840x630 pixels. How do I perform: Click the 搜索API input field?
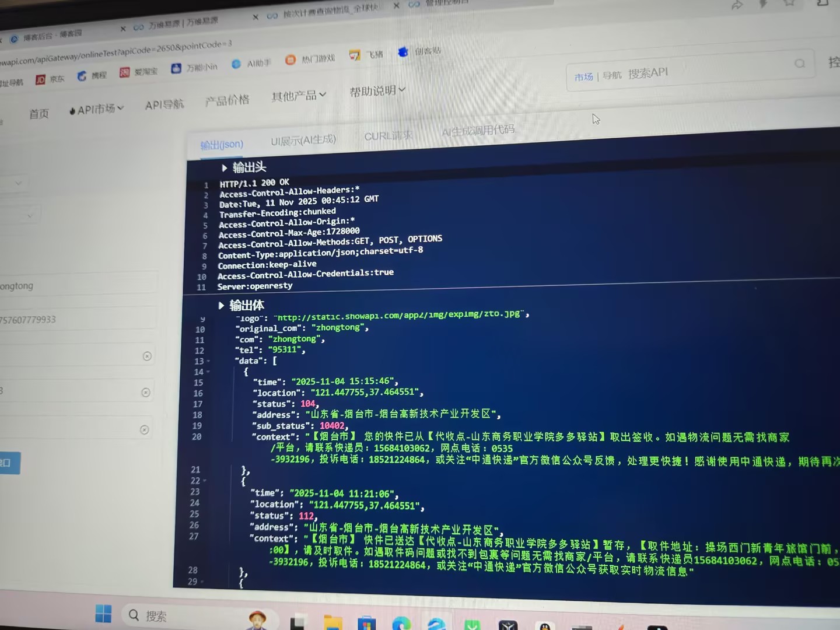pyautogui.click(x=689, y=71)
